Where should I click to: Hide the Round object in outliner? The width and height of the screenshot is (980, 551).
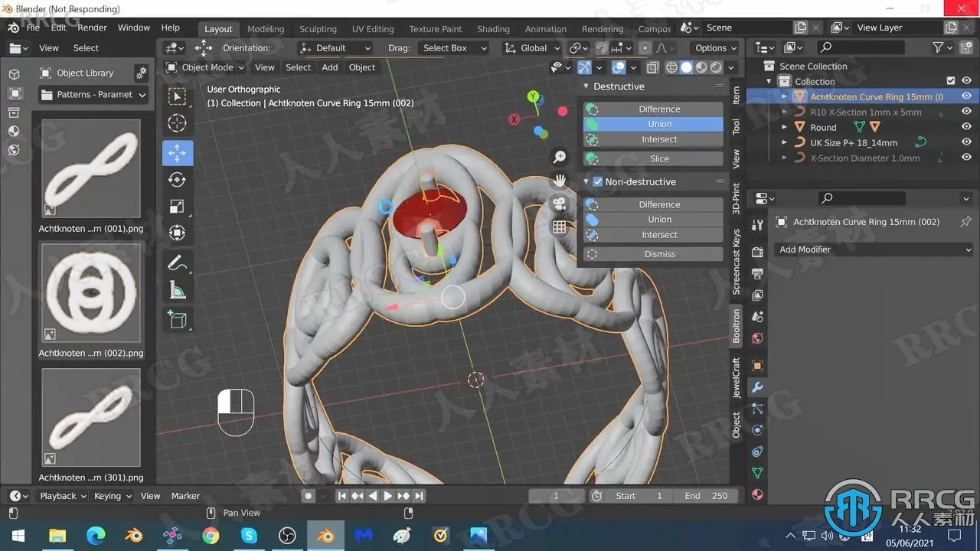[966, 127]
